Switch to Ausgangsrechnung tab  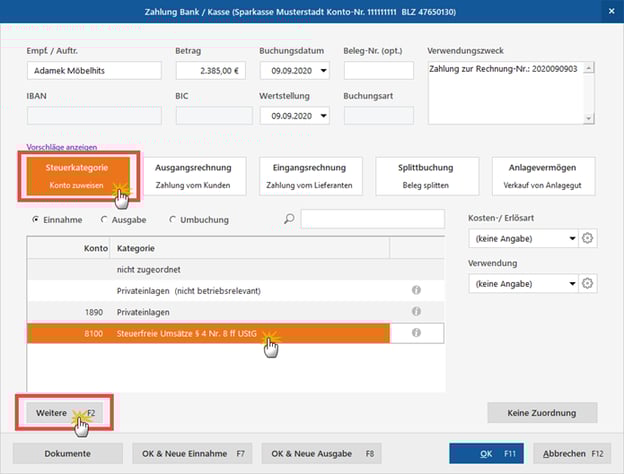[194, 174]
